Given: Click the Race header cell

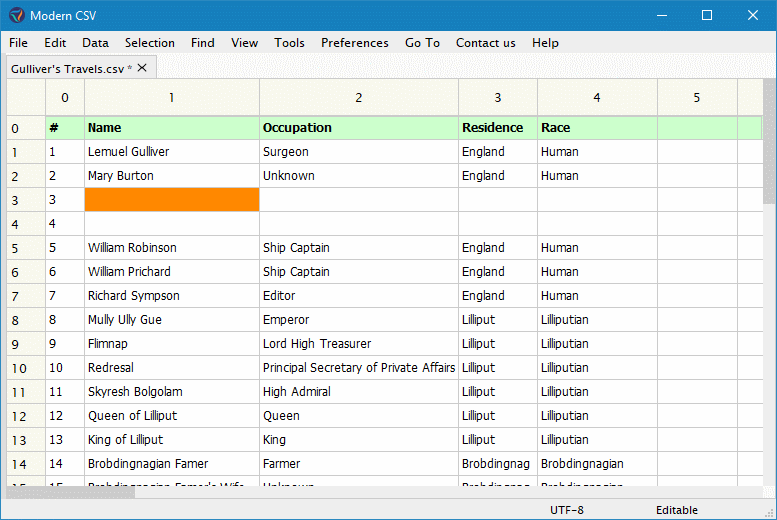Looking at the screenshot, I should (x=597, y=128).
